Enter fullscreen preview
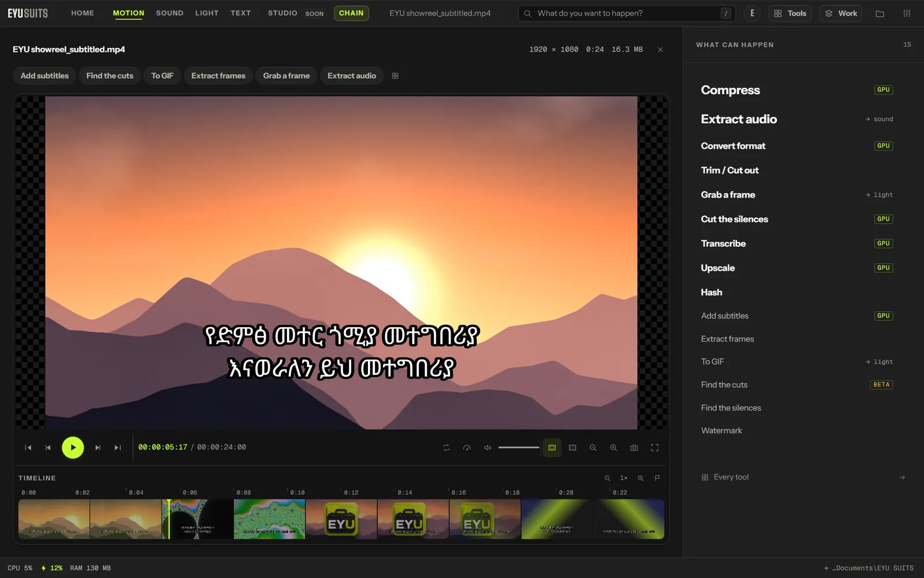This screenshot has width=924, height=578. pos(655,447)
